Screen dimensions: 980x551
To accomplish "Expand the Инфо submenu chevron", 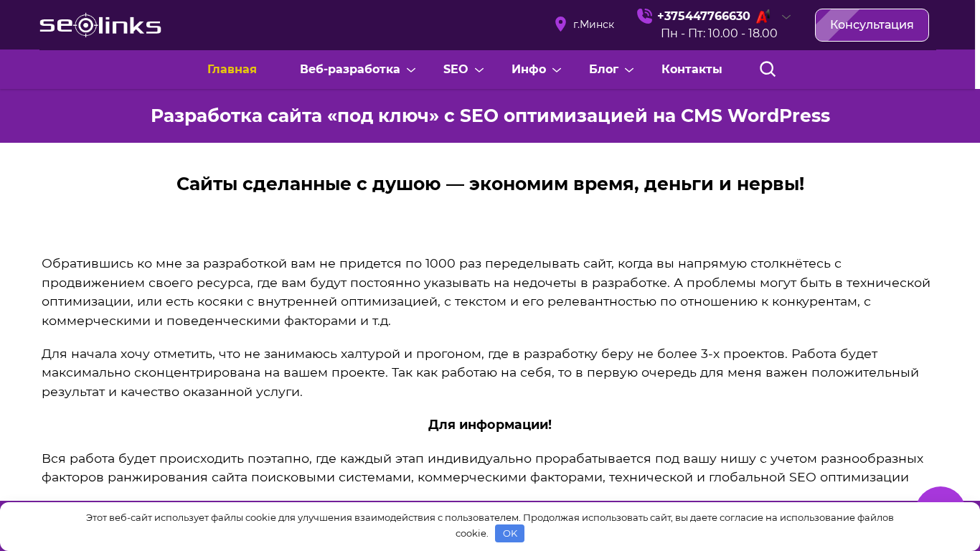I will [557, 70].
